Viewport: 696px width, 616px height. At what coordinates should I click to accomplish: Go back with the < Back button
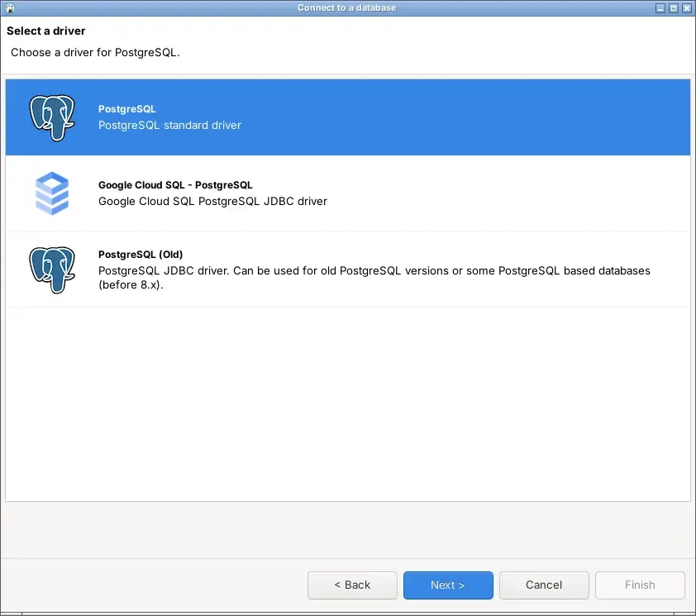tap(352, 585)
